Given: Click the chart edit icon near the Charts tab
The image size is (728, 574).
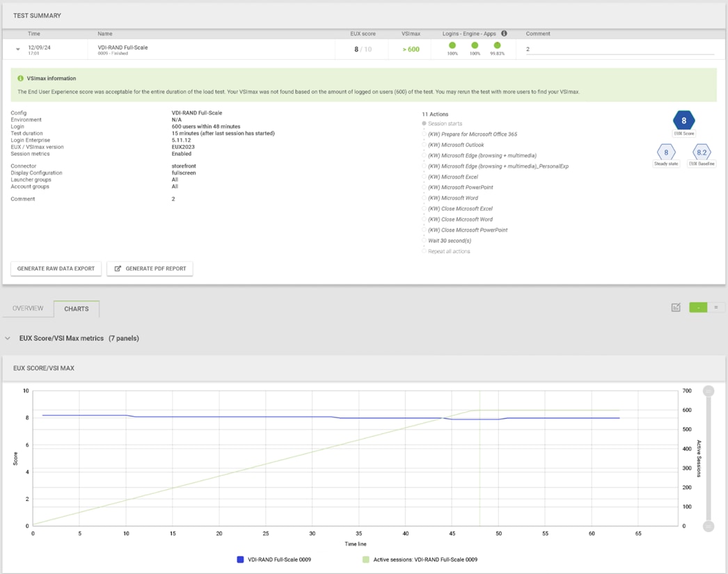Looking at the screenshot, I should pos(676,307).
